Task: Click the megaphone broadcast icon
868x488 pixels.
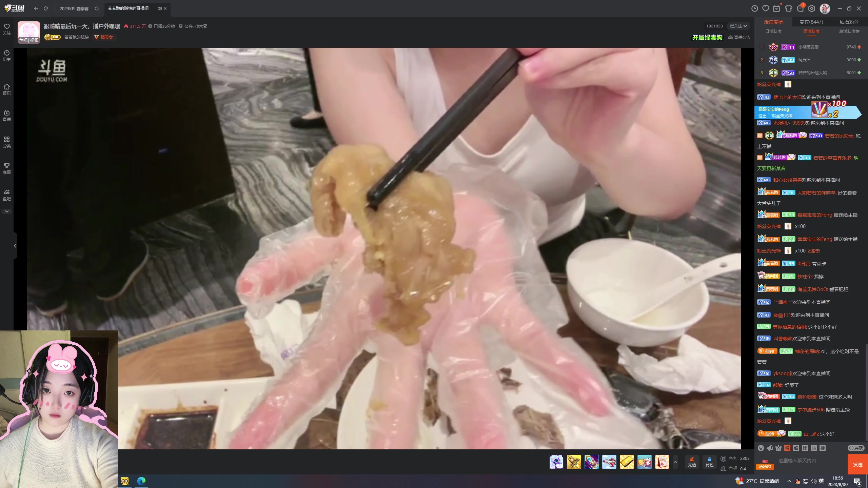Action: [770, 448]
